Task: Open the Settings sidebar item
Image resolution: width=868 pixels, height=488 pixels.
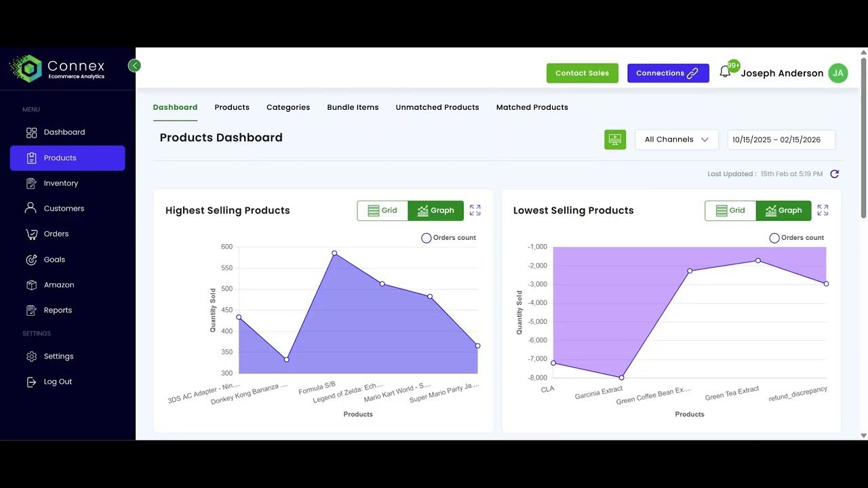Action: 67,357
